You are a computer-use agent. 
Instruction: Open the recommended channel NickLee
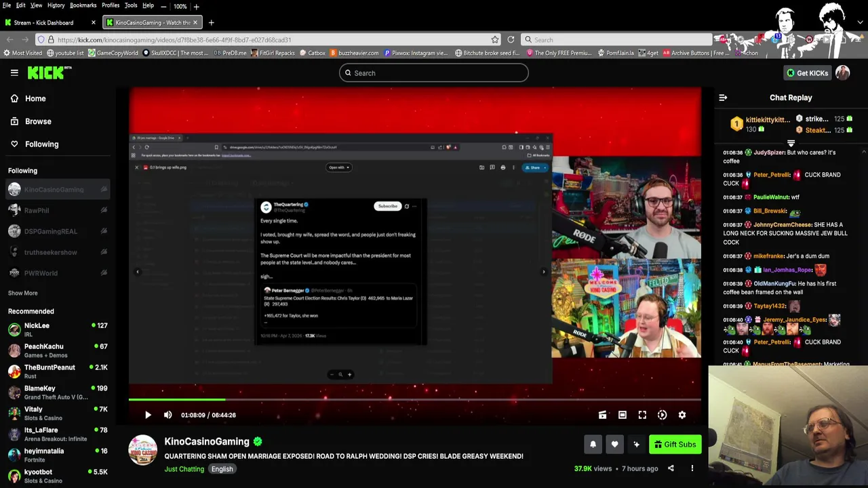coord(58,329)
